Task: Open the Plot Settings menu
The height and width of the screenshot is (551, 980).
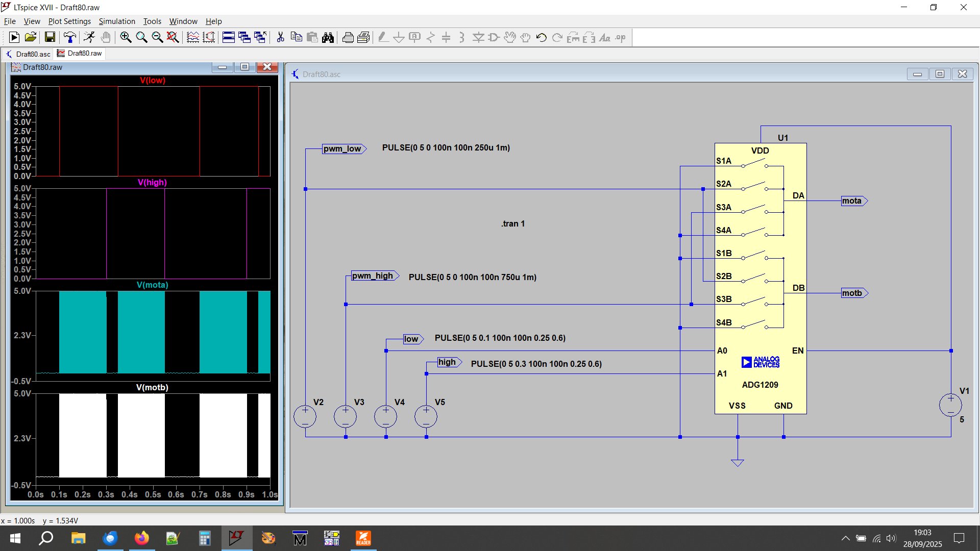Action: [x=69, y=21]
